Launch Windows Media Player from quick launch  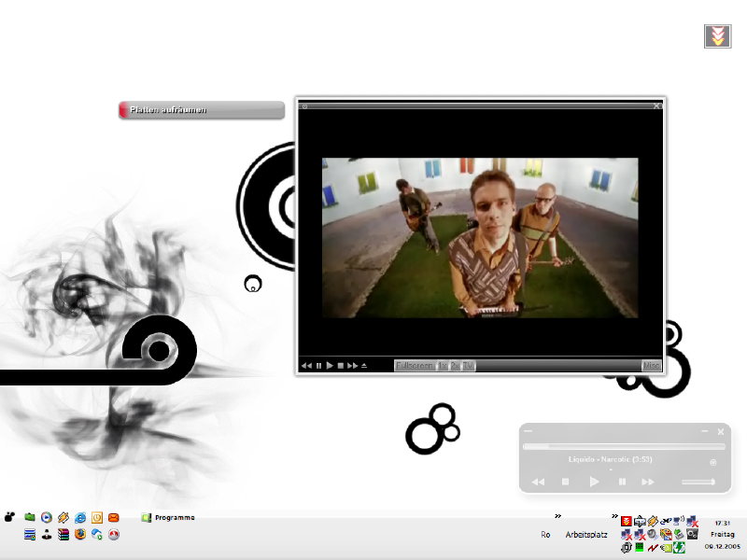[x=46, y=517]
